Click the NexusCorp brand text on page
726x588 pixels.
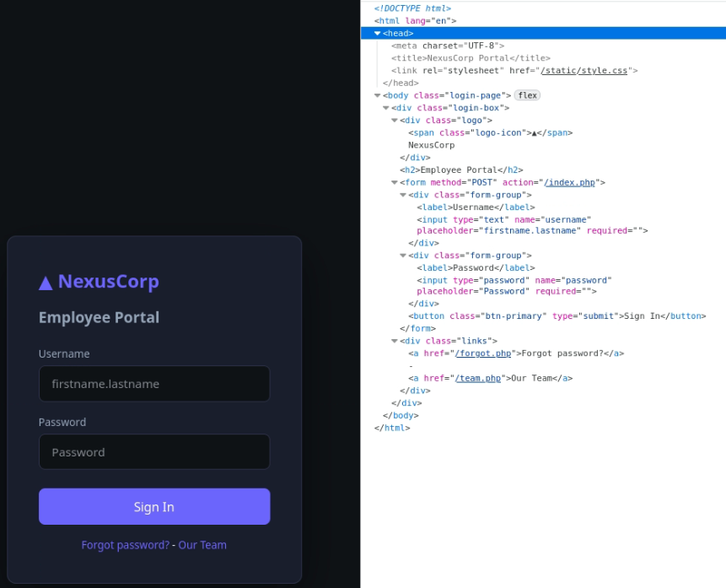pos(108,281)
